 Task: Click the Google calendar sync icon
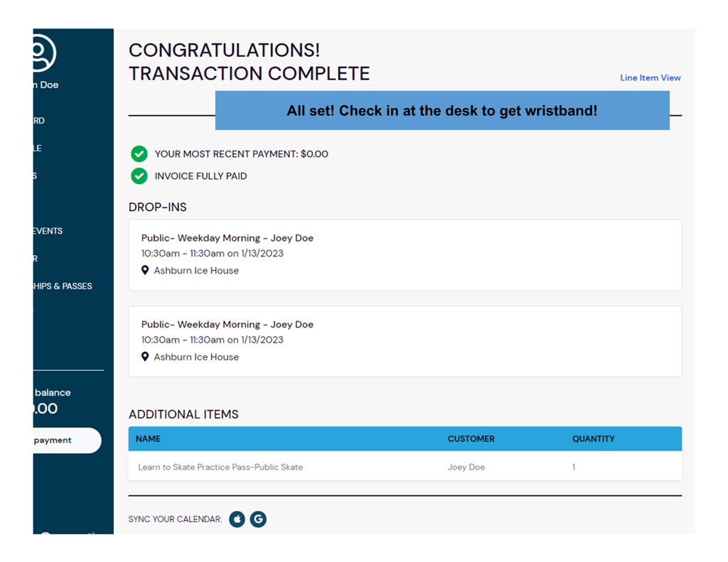click(258, 519)
